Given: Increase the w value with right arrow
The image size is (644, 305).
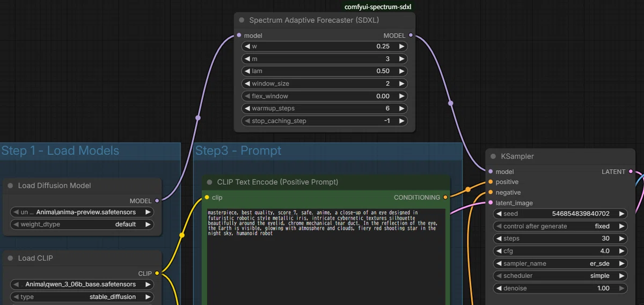Looking at the screenshot, I should point(401,46).
